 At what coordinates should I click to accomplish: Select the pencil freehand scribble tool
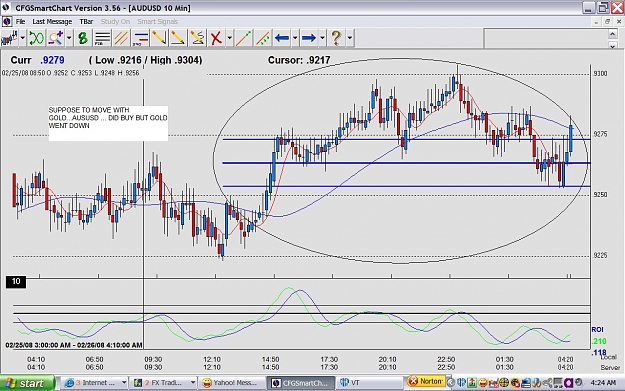tap(197, 38)
